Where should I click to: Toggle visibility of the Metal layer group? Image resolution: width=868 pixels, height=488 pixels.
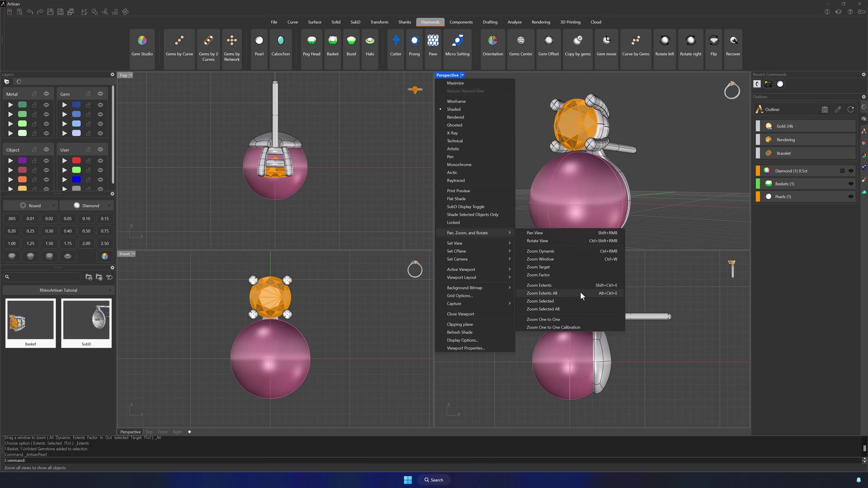tap(46, 94)
